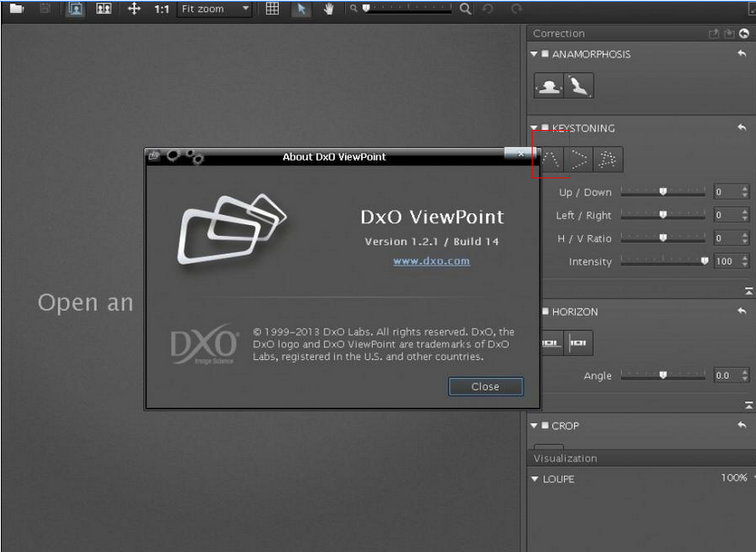
Task: Click the H / V Ratio slider
Action: [x=663, y=238]
